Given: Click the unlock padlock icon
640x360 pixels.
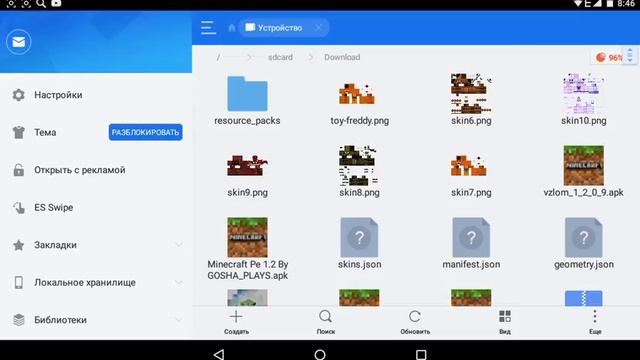Looking at the screenshot, I should coord(18,170).
